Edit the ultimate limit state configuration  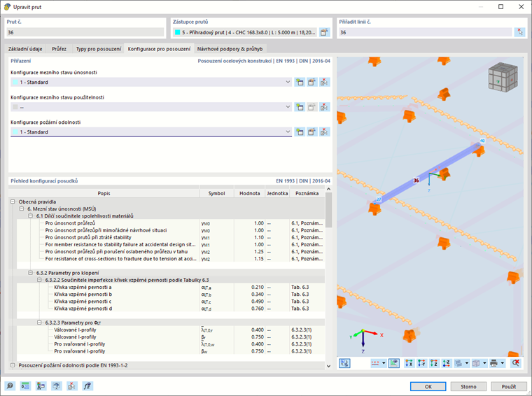pos(311,82)
